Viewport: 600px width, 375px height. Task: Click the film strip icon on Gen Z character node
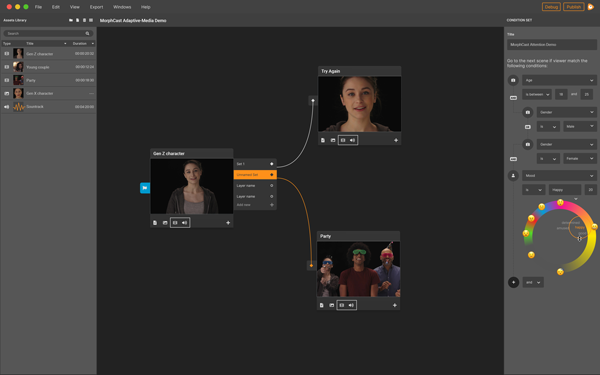[175, 223]
